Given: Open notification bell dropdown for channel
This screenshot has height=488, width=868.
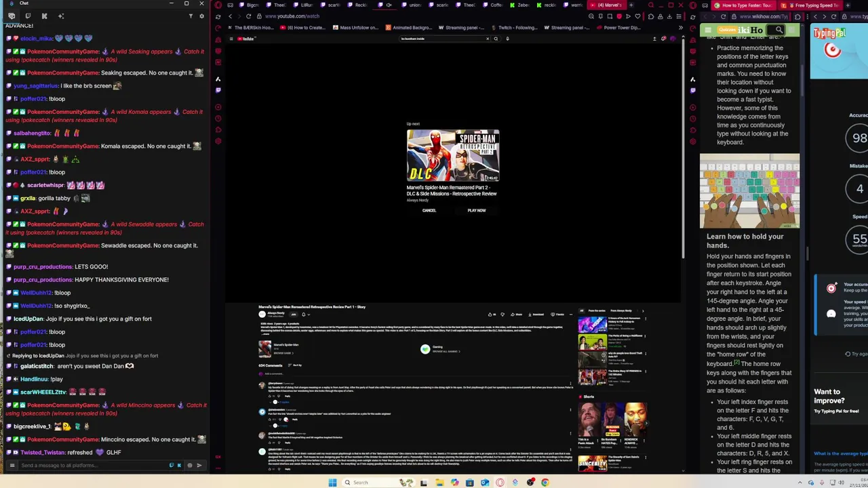Looking at the screenshot, I should tap(306, 314).
